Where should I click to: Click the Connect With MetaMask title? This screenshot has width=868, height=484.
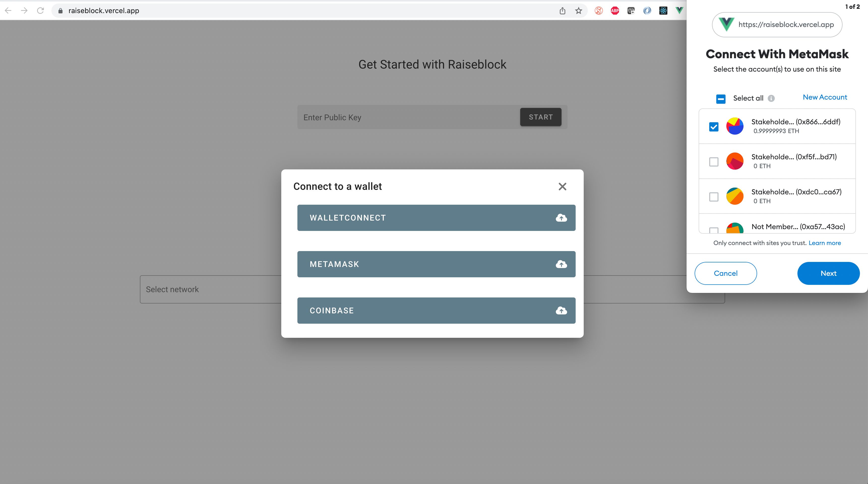click(777, 54)
